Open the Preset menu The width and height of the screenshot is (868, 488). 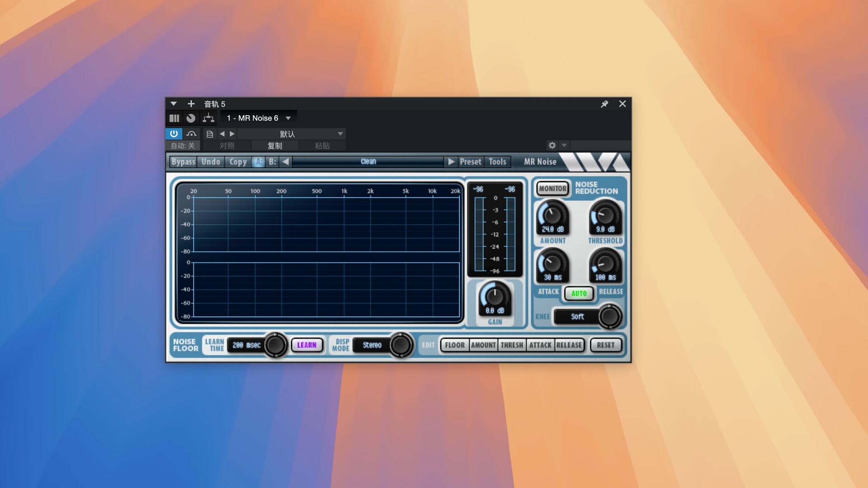[x=471, y=162]
